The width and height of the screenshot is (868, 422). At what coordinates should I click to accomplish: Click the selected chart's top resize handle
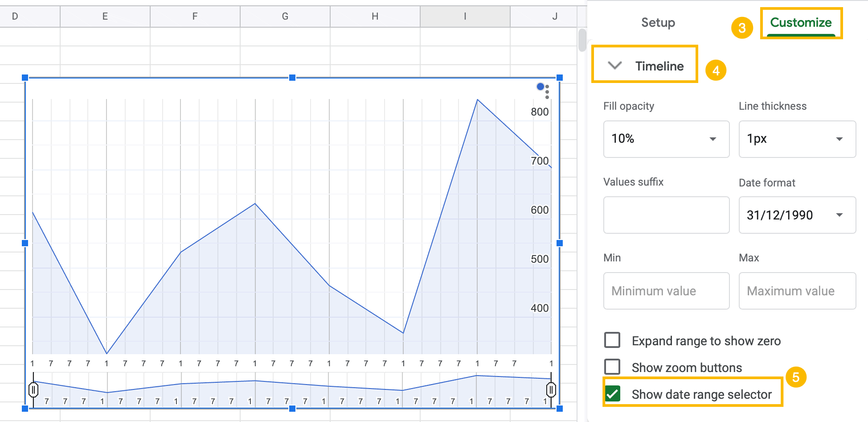click(292, 77)
